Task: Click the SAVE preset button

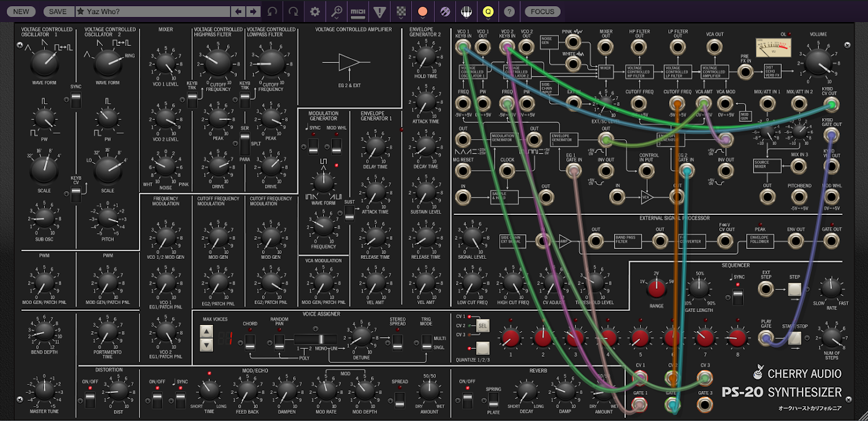Action: [58, 11]
